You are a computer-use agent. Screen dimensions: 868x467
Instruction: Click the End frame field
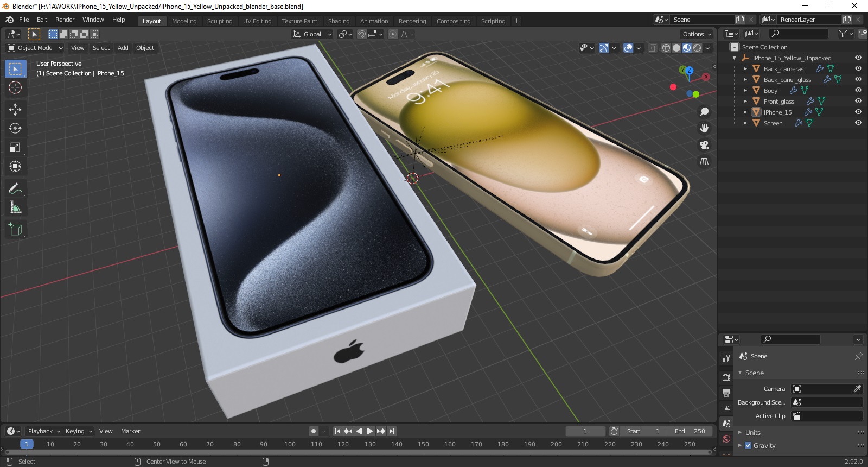pyautogui.click(x=690, y=431)
